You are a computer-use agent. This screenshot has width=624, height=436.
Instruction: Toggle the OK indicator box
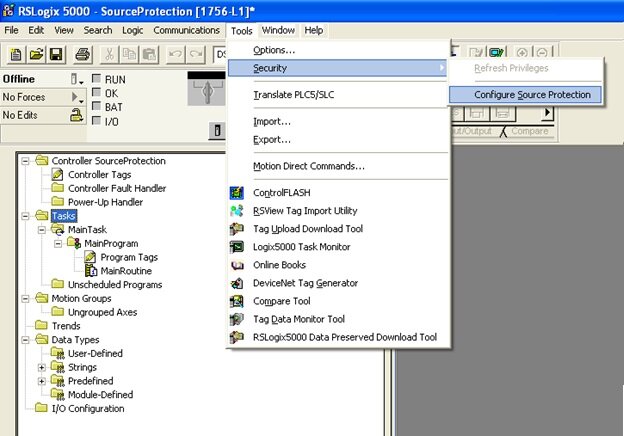pyautogui.click(x=96, y=92)
